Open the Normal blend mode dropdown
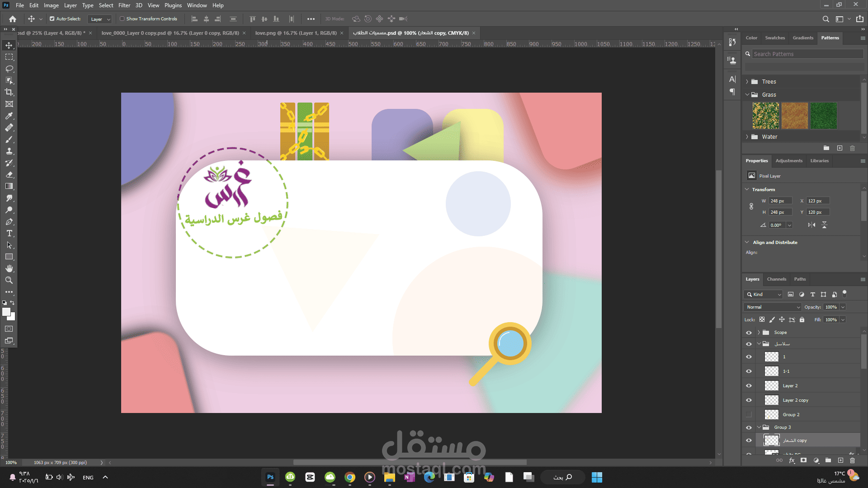The width and height of the screenshot is (868, 488). tap(772, 307)
